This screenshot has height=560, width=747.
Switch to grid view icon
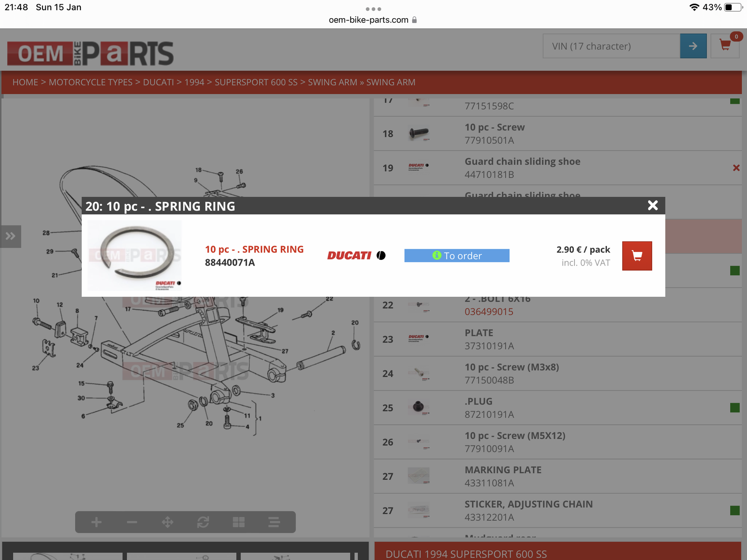pyautogui.click(x=239, y=522)
